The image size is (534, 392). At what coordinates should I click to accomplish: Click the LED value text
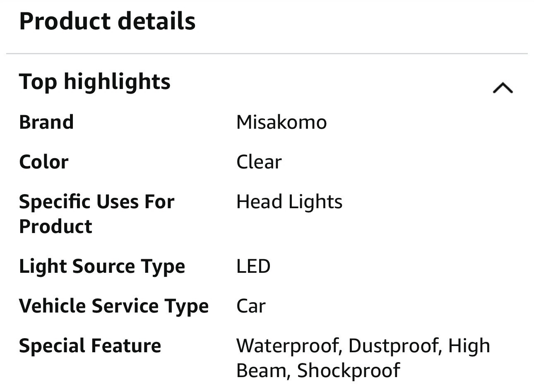(x=253, y=266)
